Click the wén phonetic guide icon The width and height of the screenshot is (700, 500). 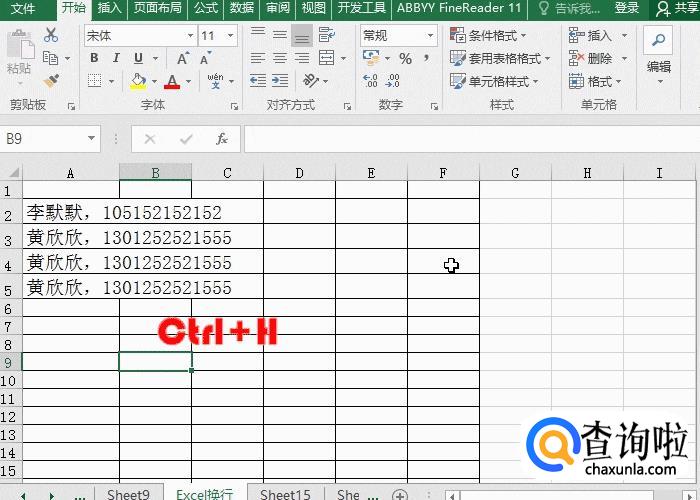[216, 81]
